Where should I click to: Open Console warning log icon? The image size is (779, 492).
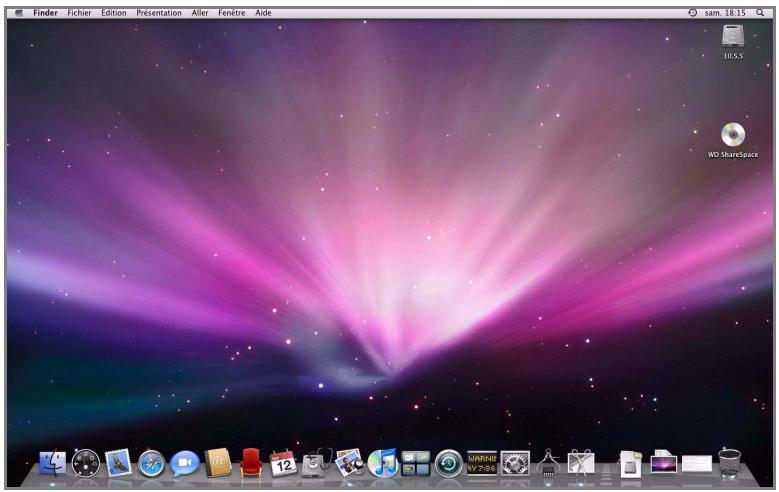point(482,463)
